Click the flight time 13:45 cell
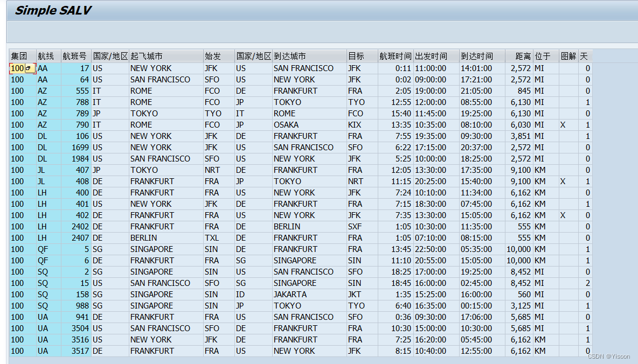638x364 pixels. [396, 249]
